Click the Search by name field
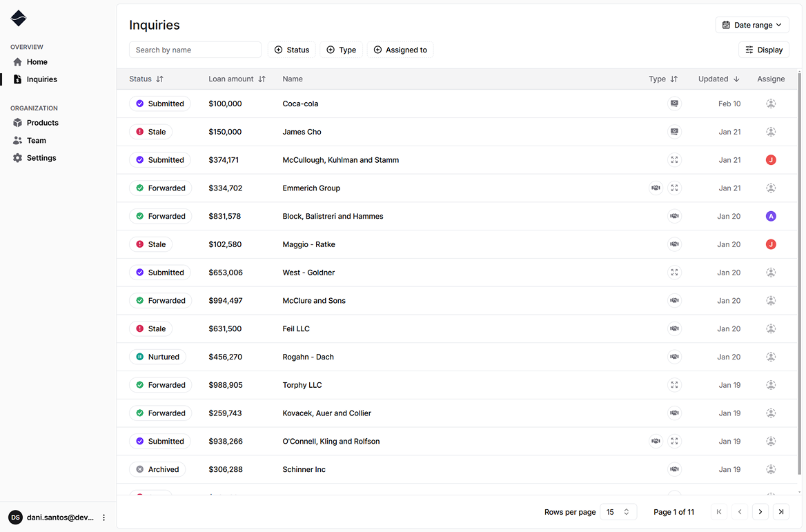Image resolution: width=806 pixels, height=532 pixels. pyautogui.click(x=195, y=50)
